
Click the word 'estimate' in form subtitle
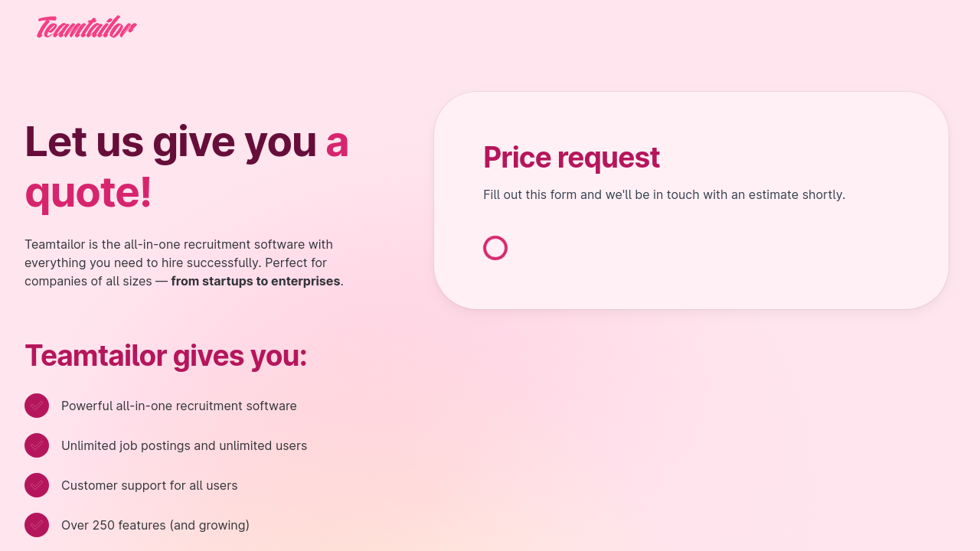(772, 194)
